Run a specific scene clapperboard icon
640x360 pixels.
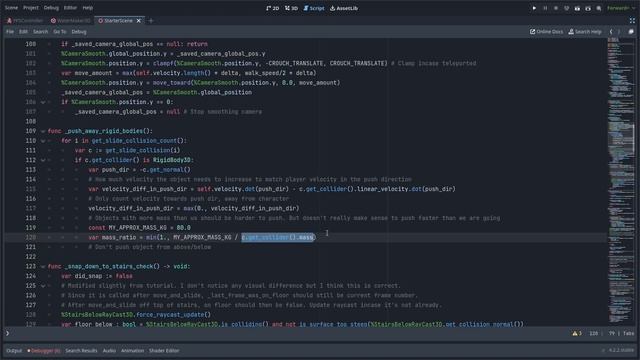click(x=588, y=8)
